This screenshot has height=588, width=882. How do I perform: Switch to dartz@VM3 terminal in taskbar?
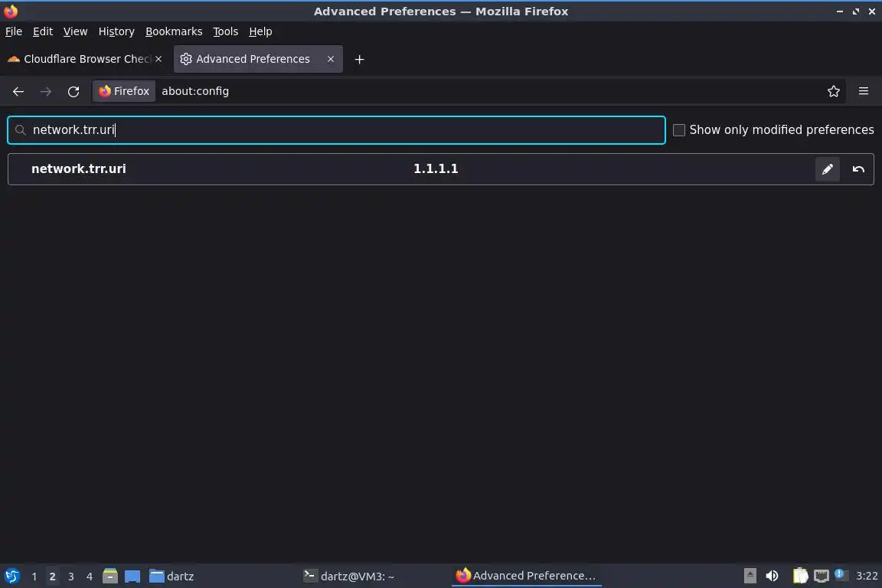pos(349,576)
